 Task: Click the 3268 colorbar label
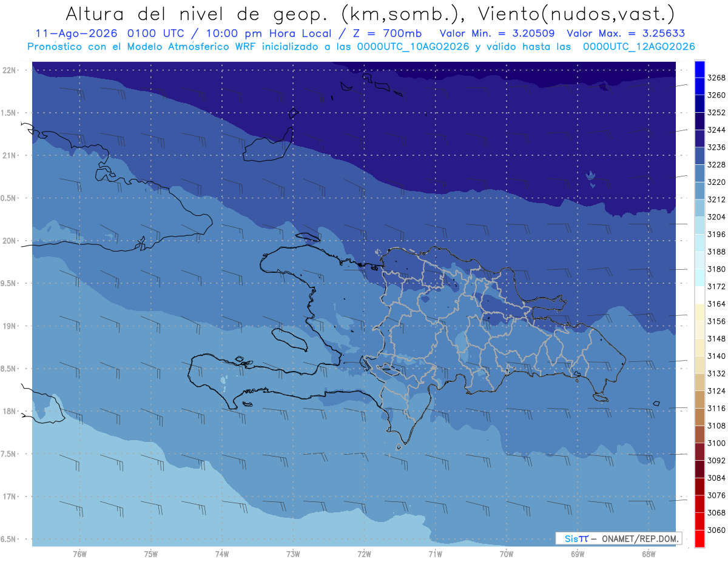[716, 78]
